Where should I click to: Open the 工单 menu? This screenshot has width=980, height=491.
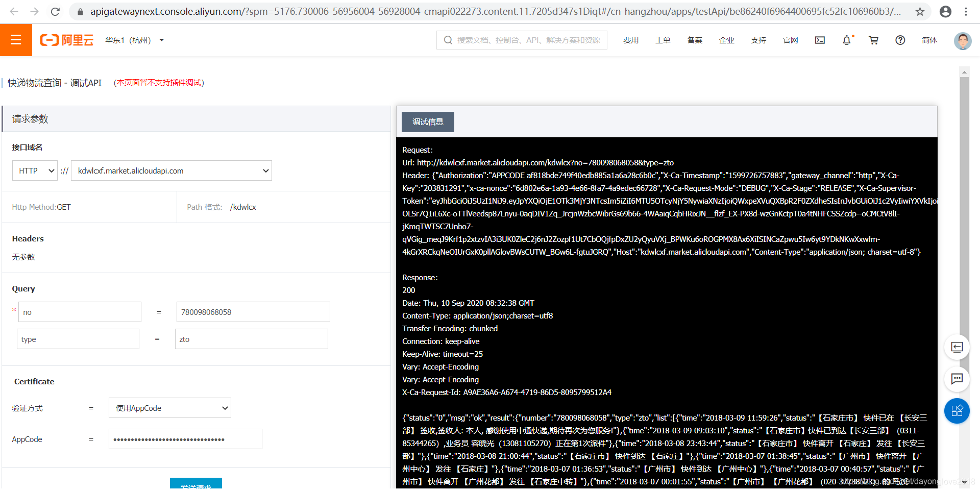click(x=663, y=40)
